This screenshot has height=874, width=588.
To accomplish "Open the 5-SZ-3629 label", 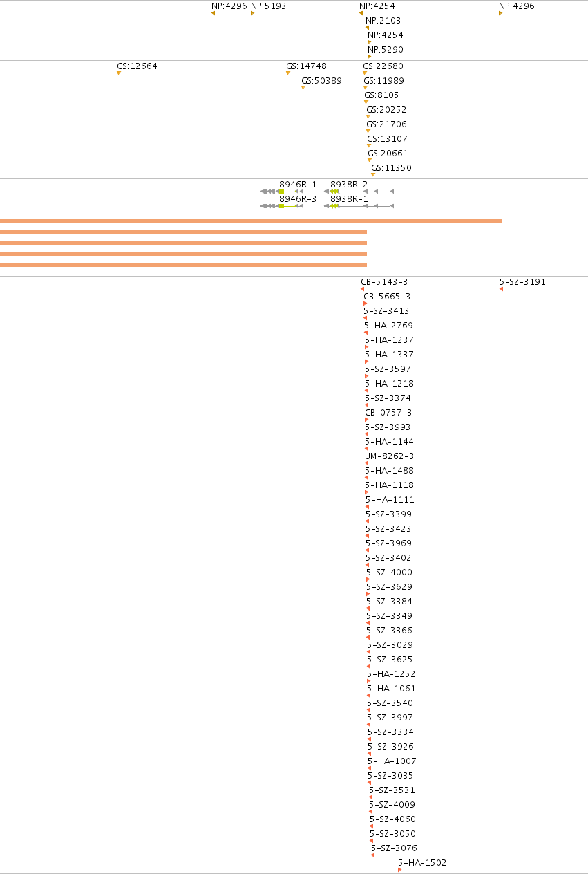I will pos(389,587).
